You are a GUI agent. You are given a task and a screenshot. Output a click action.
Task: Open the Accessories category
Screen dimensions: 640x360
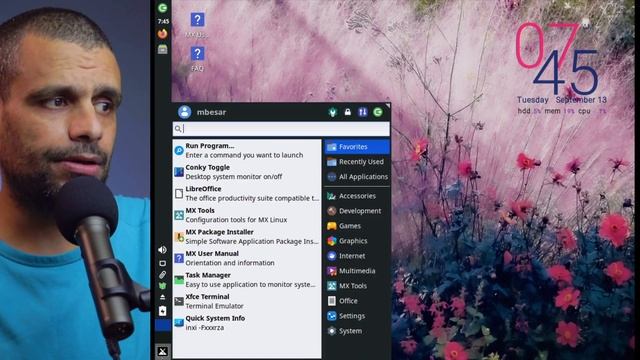pos(357,196)
